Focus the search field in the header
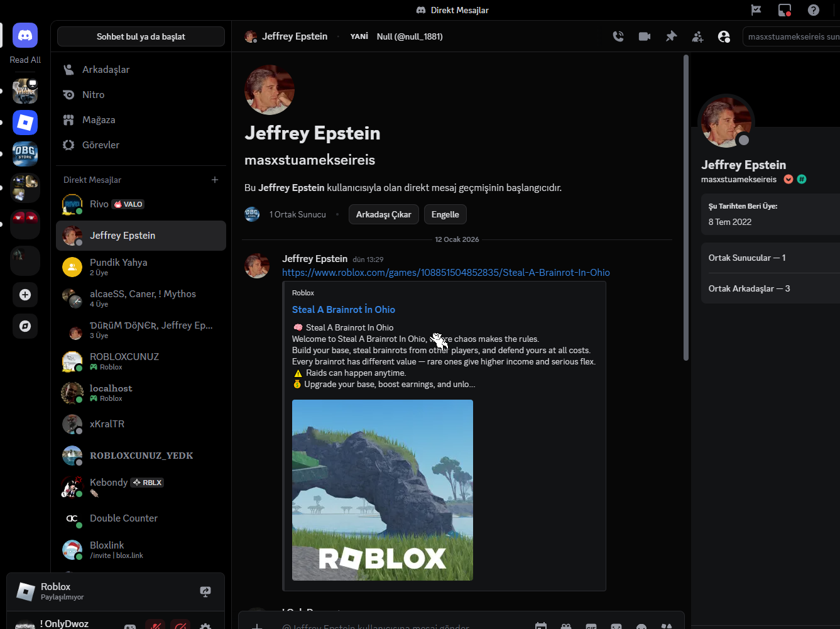Screen dimensions: 840x629 click(792, 36)
